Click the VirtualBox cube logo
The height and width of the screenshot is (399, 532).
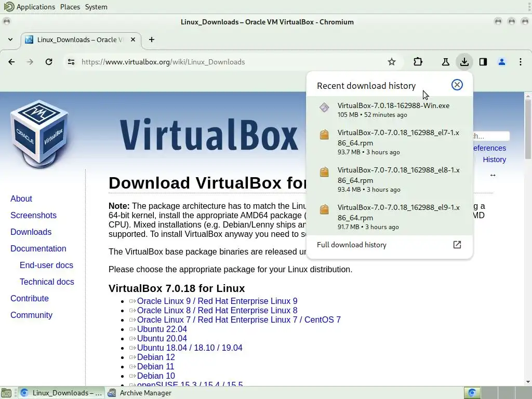39,134
